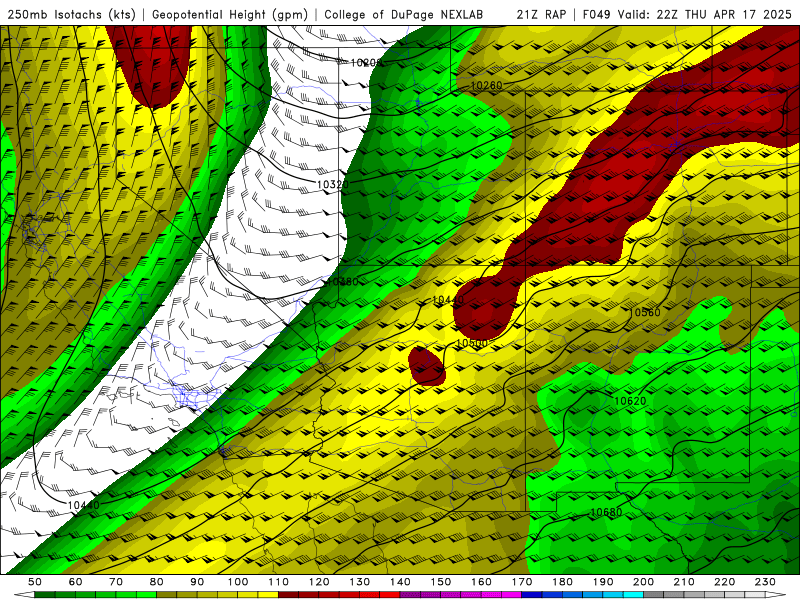Screen dimensions: 800x600
Task: Click the 10440 contour label in the white low-wind area
Action: (84, 505)
